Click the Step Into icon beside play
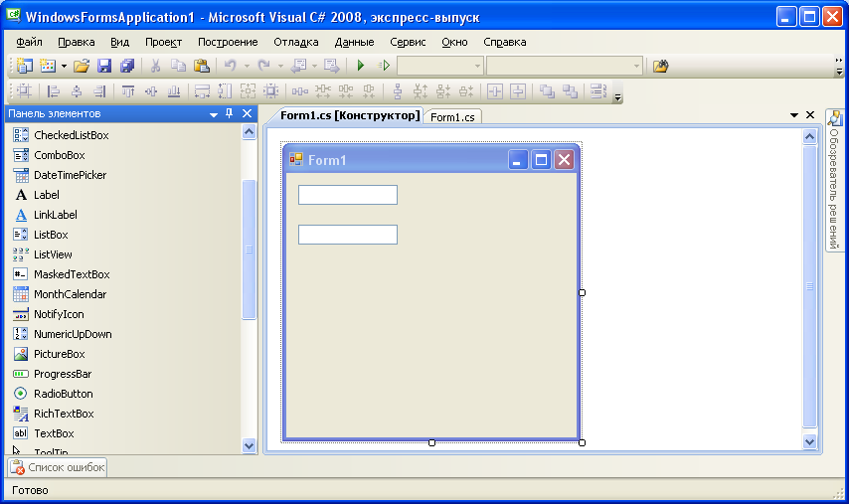849x504 pixels. (384, 66)
